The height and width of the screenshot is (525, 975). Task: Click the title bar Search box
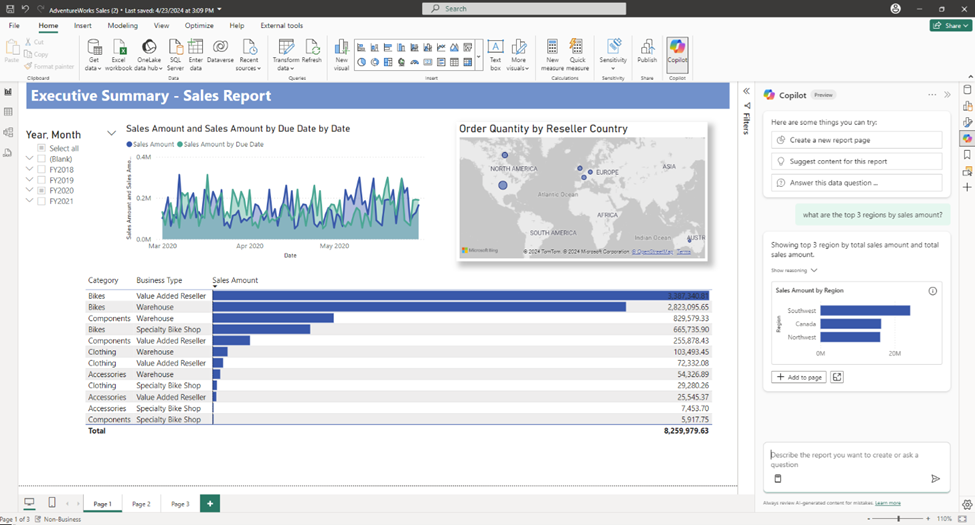coord(524,9)
